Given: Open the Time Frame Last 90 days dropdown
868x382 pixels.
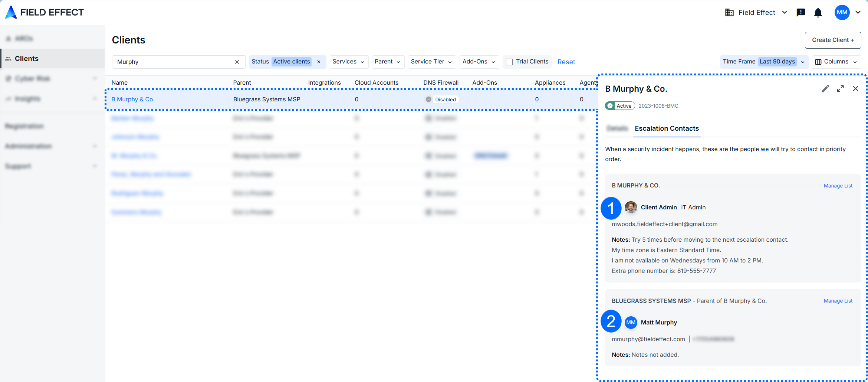Looking at the screenshot, I should pyautogui.click(x=764, y=62).
